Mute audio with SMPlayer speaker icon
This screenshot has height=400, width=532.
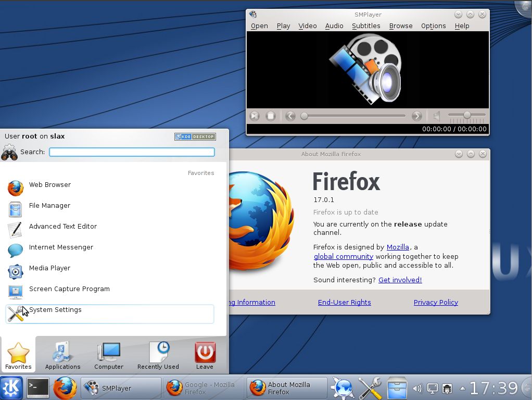click(x=437, y=116)
